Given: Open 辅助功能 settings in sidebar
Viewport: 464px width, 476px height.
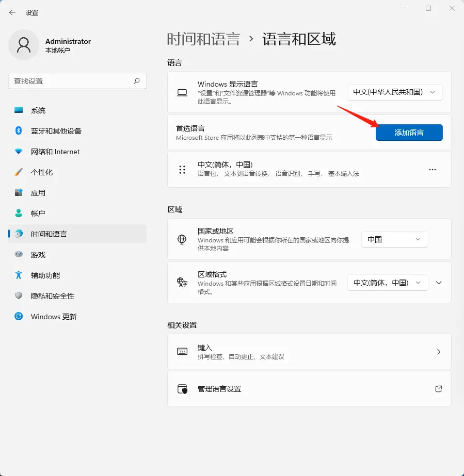Looking at the screenshot, I should [x=45, y=275].
